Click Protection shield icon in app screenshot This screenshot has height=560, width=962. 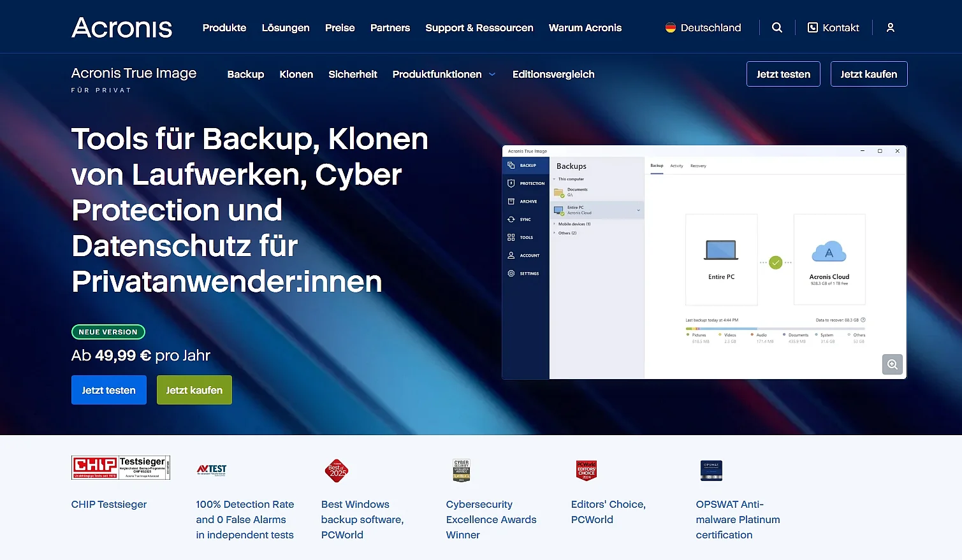point(511,183)
